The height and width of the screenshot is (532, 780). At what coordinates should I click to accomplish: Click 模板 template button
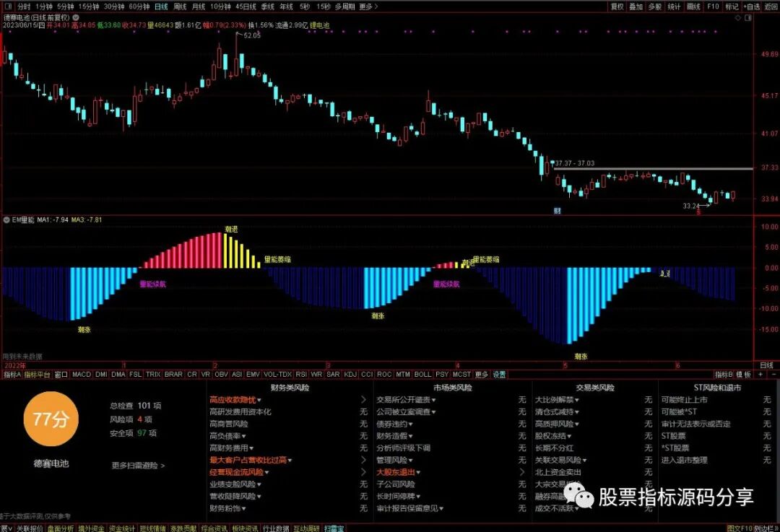click(744, 375)
